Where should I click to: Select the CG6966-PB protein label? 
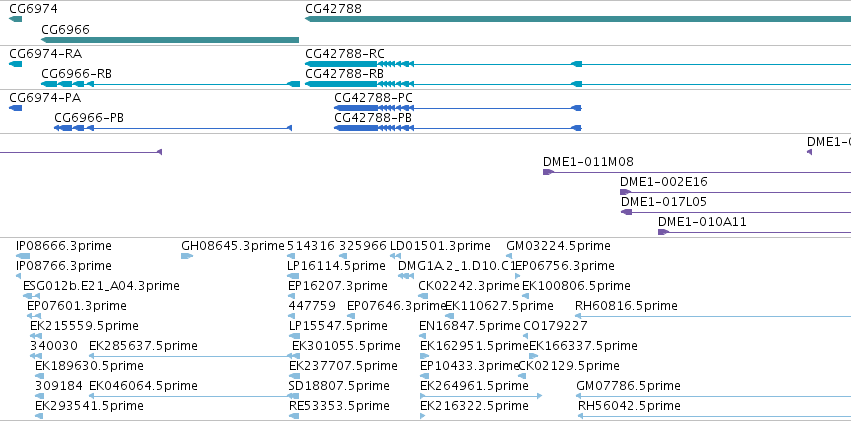coord(89,117)
